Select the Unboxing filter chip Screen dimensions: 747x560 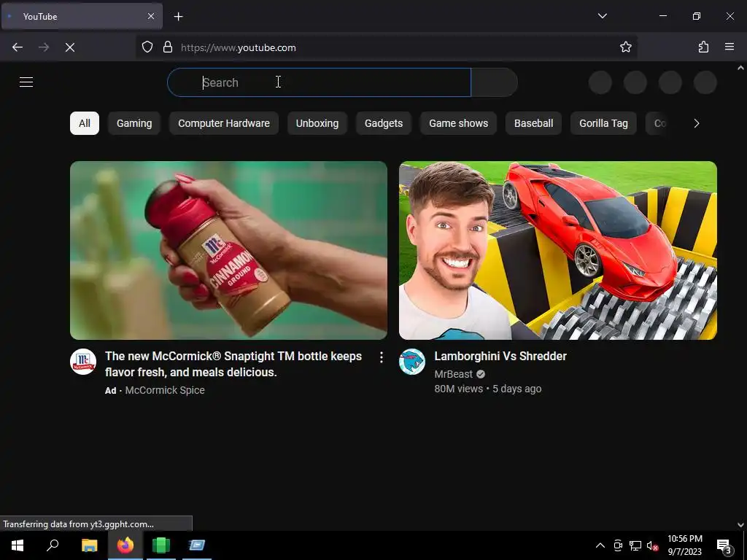tap(317, 123)
